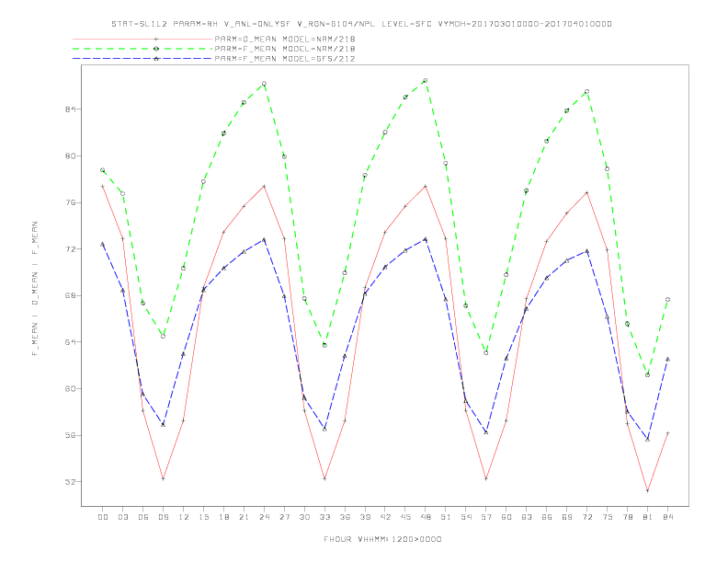Click green NAM circle marker at hour 72 peak

coord(586,91)
